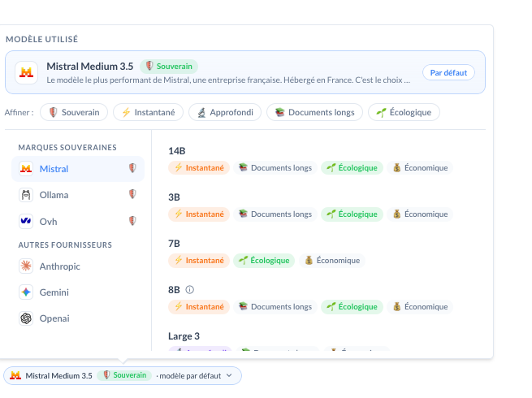This screenshot has height=398, width=532.
Task: Select the Ovh provider
Action: pos(78,221)
